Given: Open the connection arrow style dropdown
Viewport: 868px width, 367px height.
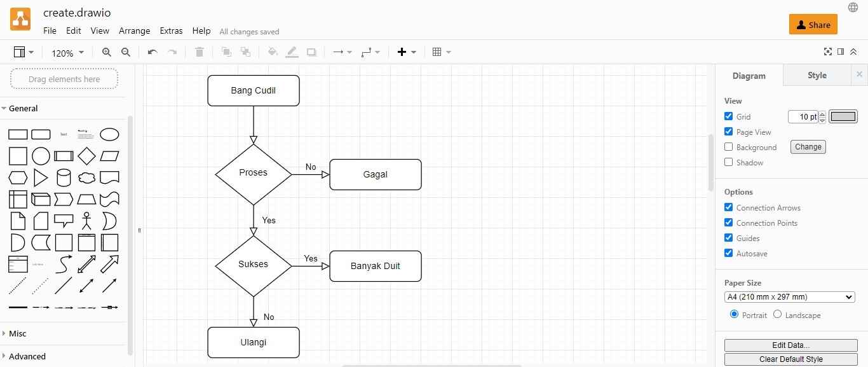Looking at the screenshot, I should point(342,52).
